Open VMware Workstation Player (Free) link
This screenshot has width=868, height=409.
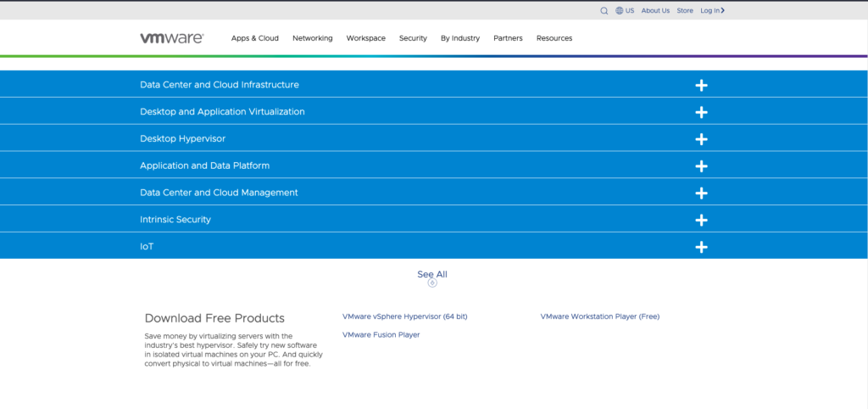pyautogui.click(x=600, y=317)
